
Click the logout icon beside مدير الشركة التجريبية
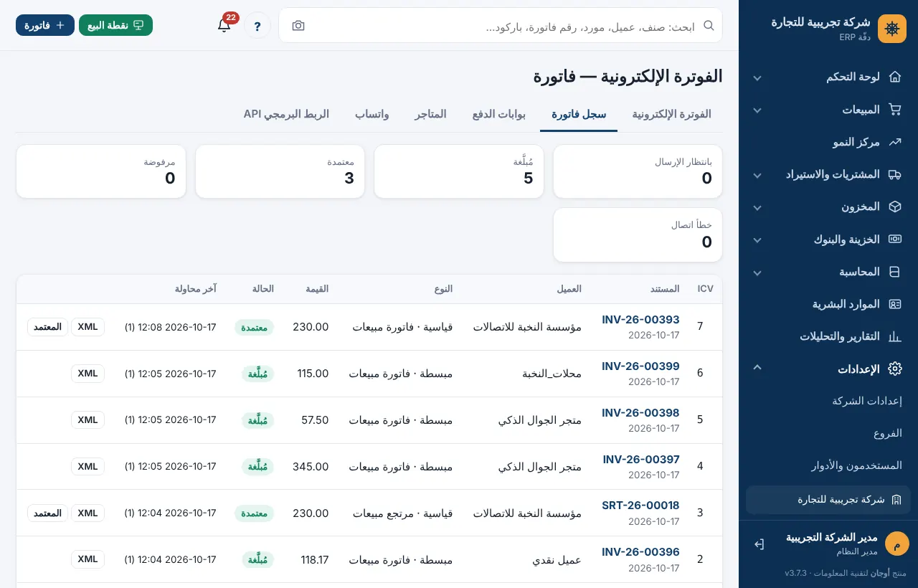coord(760,544)
